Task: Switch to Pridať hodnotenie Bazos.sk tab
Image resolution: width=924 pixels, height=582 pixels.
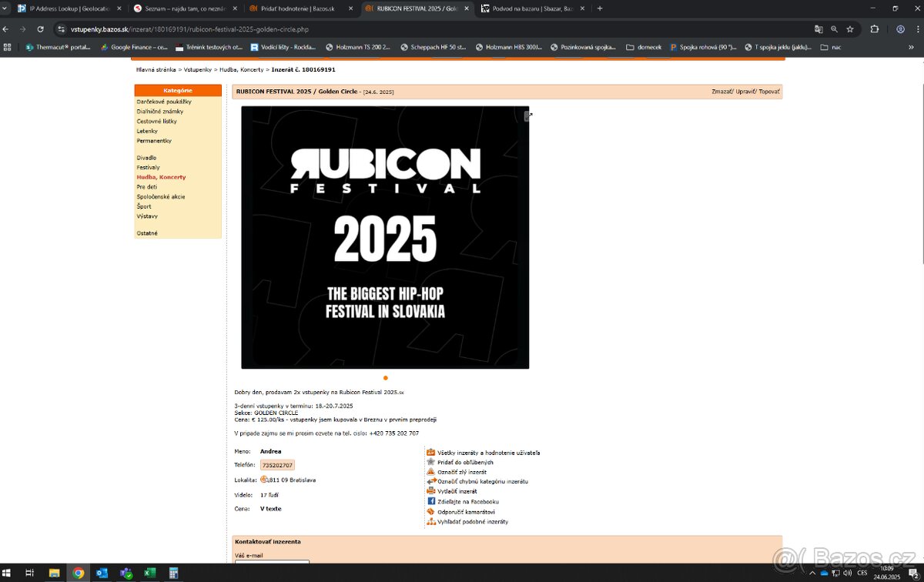Action: tap(301, 8)
